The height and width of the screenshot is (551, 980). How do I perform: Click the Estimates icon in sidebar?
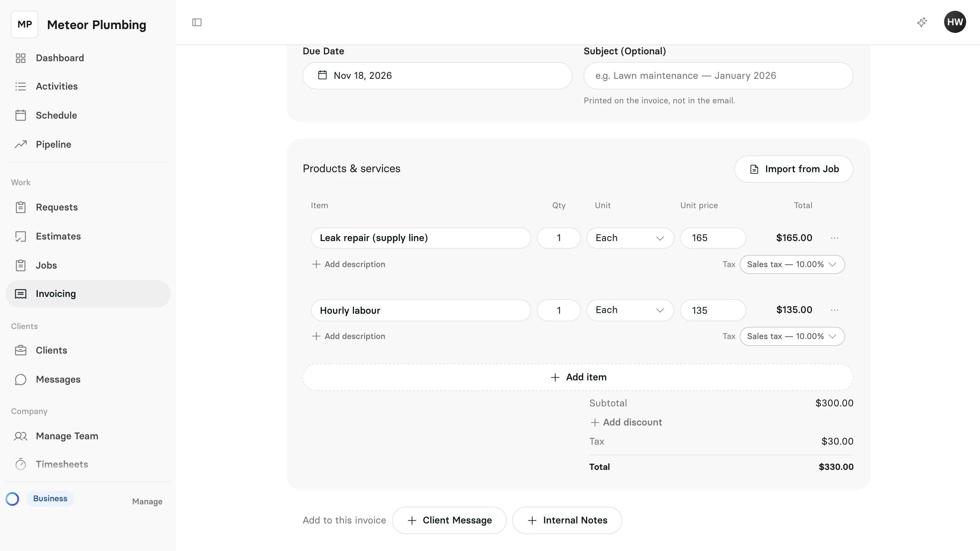[x=21, y=236]
